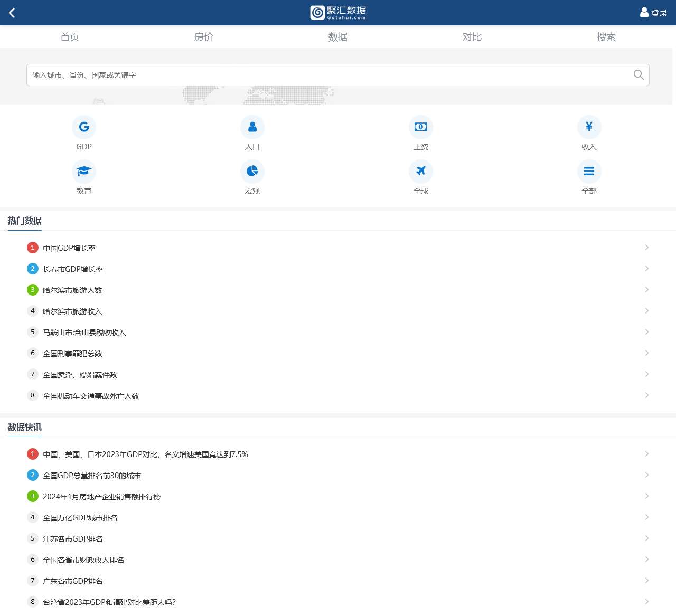Image resolution: width=676 pixels, height=616 pixels.
Task: Click the search magnifier icon
Action: (x=639, y=75)
